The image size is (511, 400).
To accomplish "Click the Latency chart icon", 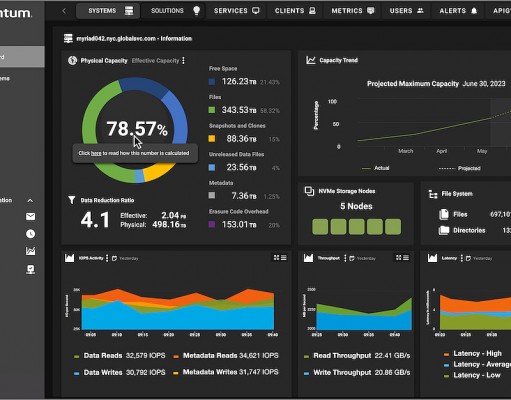I will coord(432,258).
